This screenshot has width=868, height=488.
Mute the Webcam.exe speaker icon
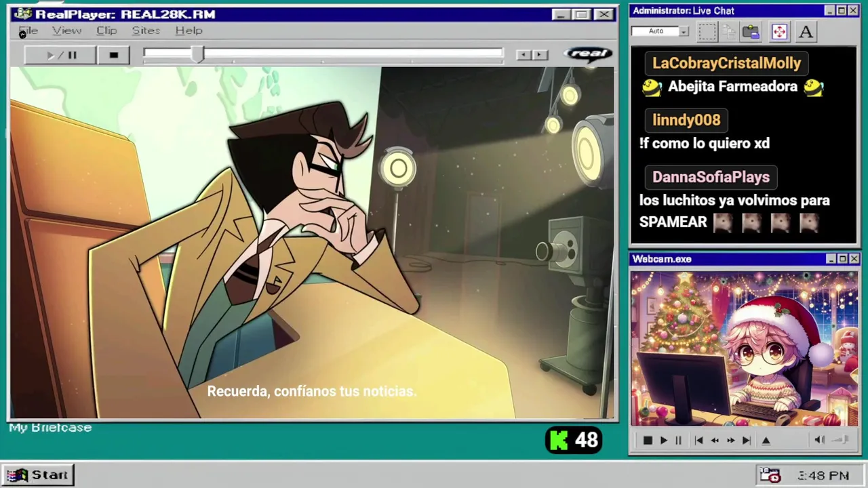coord(819,440)
